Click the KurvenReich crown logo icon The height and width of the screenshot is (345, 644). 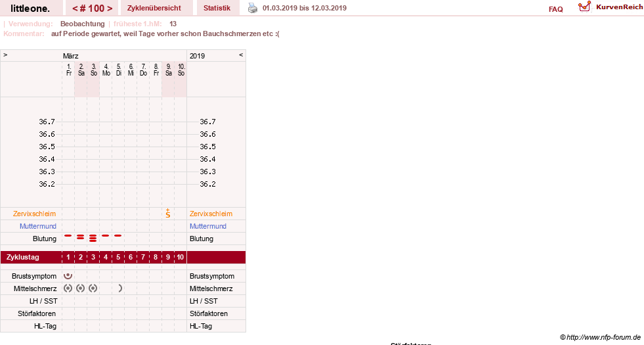584,7
